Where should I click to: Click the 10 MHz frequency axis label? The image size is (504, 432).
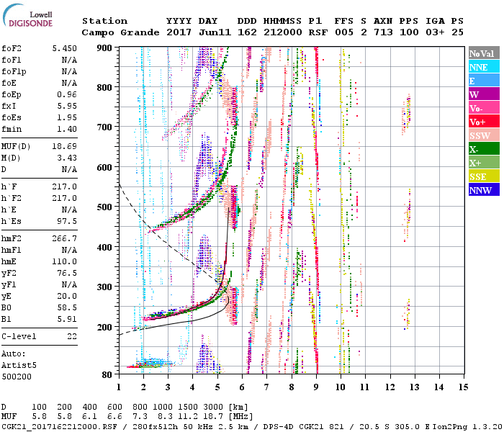tap(340, 387)
